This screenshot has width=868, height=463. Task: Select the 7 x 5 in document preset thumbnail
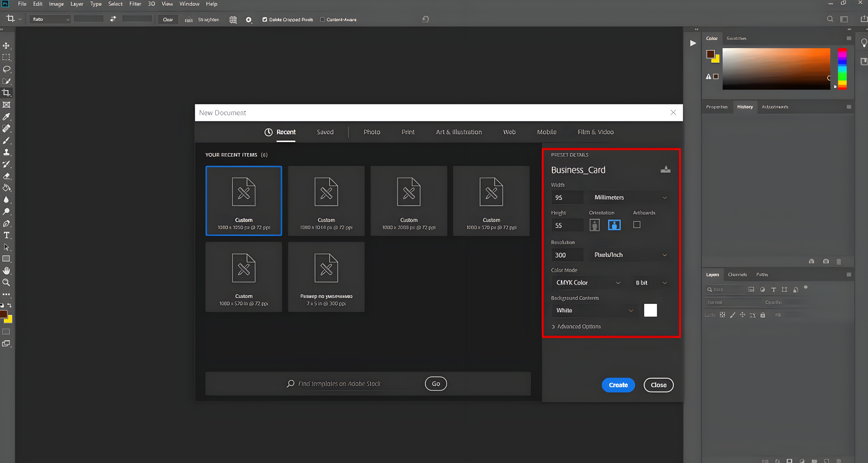click(x=325, y=277)
